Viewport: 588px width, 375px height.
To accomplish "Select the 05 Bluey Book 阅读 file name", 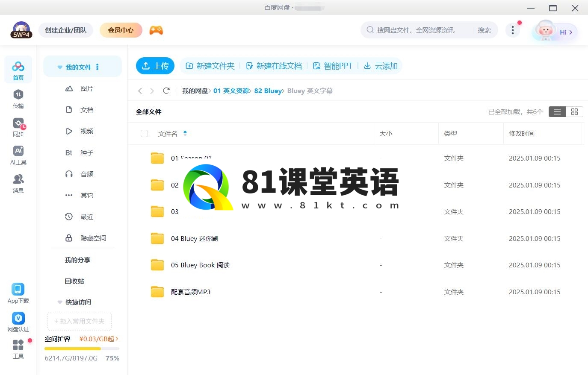I will click(200, 265).
